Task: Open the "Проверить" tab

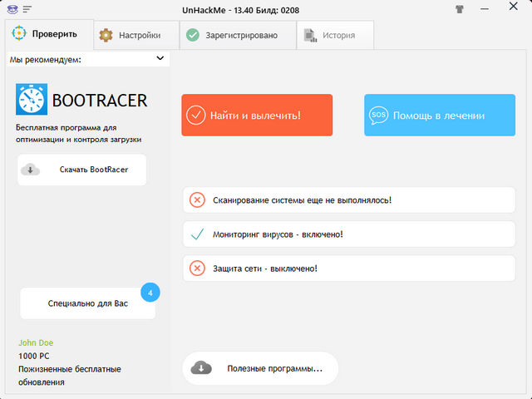Action: (47, 35)
